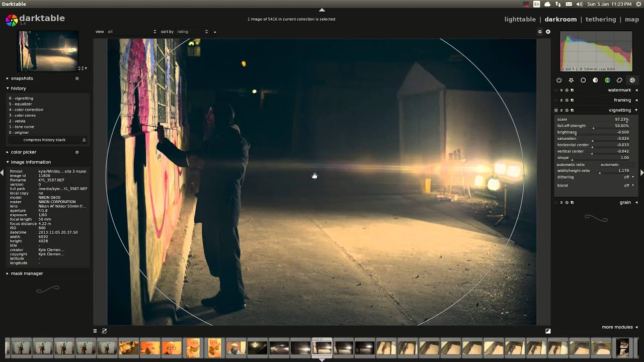
Task: Open the system volume indicator
Action: [579, 4]
